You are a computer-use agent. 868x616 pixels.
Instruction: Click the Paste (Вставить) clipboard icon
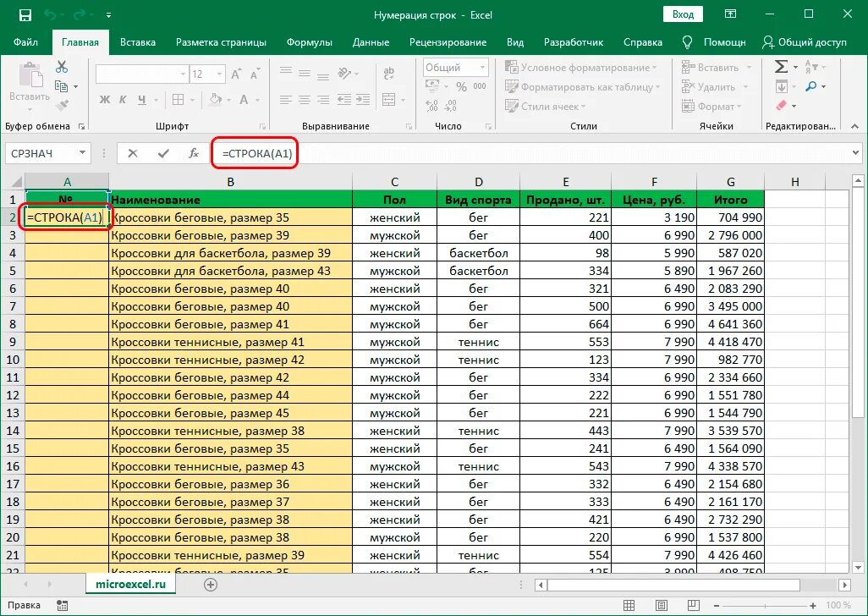click(x=30, y=74)
